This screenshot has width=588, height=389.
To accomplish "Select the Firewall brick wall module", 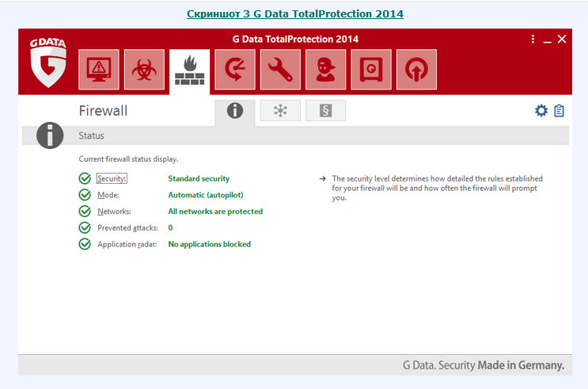I will [x=190, y=71].
